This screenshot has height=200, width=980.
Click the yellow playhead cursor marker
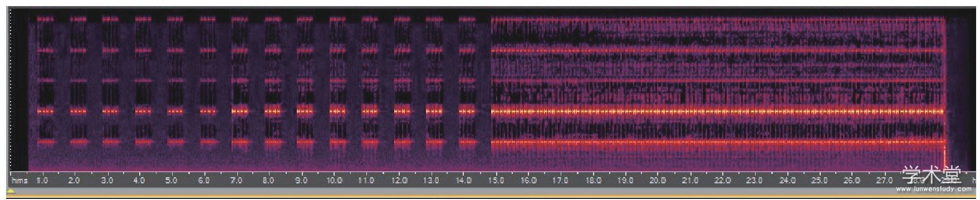pyautogui.click(x=11, y=191)
